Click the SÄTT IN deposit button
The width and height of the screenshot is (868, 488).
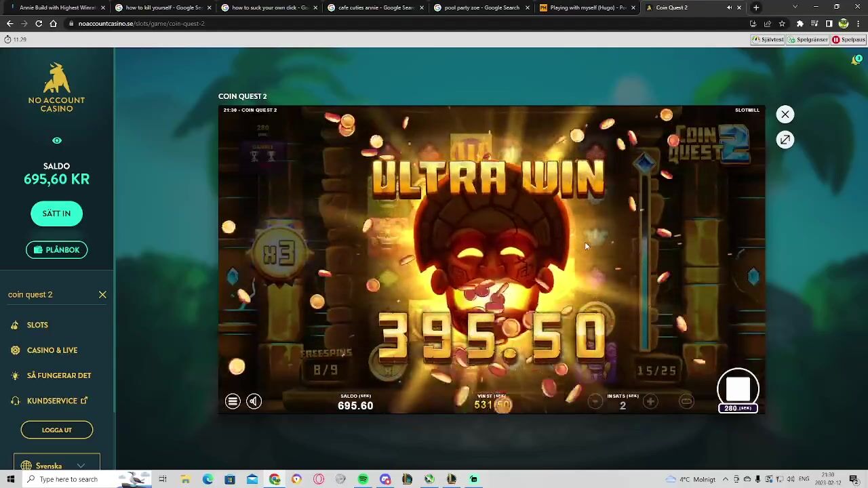[56, 213]
